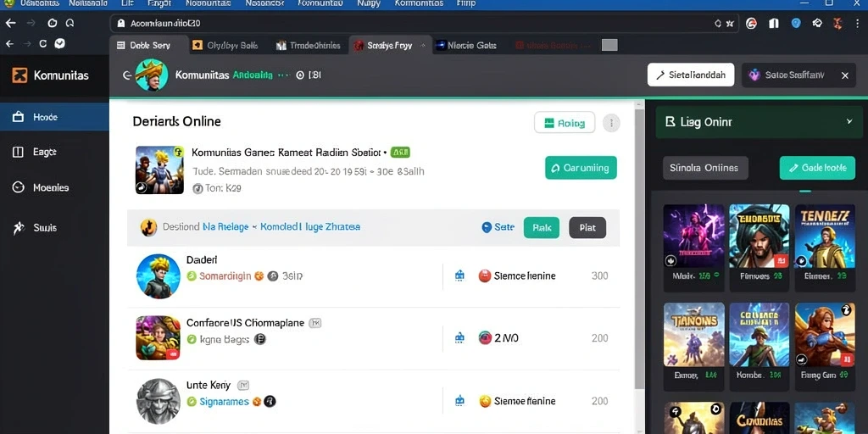Click the blue Sate icon in the filter bar
Screen dimensions: 868x434
487,227
